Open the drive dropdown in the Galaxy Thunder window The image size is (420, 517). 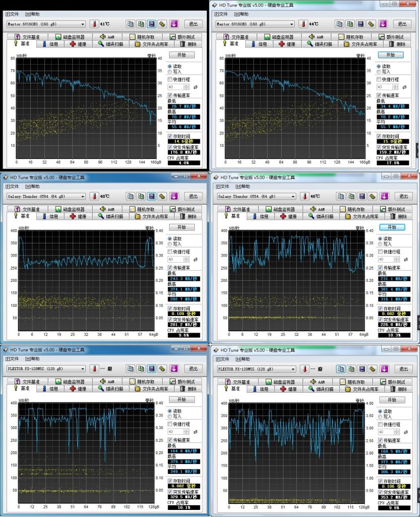pos(84,196)
